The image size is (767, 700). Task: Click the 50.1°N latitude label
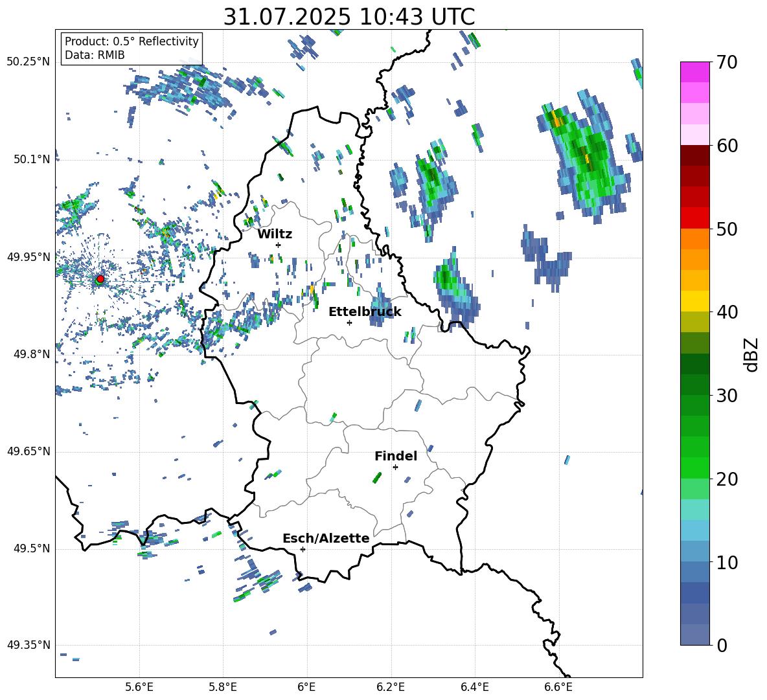32,160
